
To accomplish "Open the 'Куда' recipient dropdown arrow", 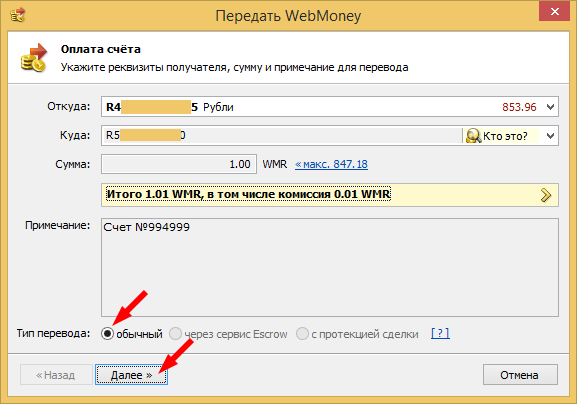I will (x=550, y=136).
